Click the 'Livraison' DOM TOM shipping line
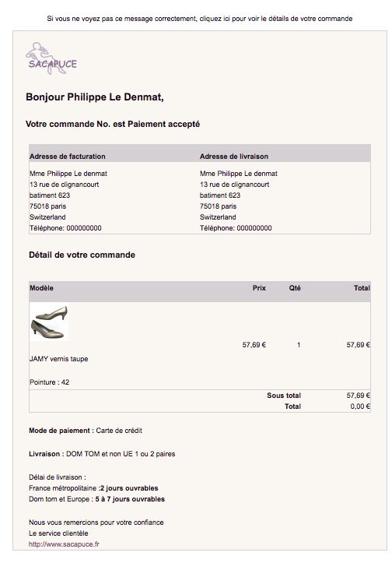392x563 pixels. pyautogui.click(x=102, y=454)
